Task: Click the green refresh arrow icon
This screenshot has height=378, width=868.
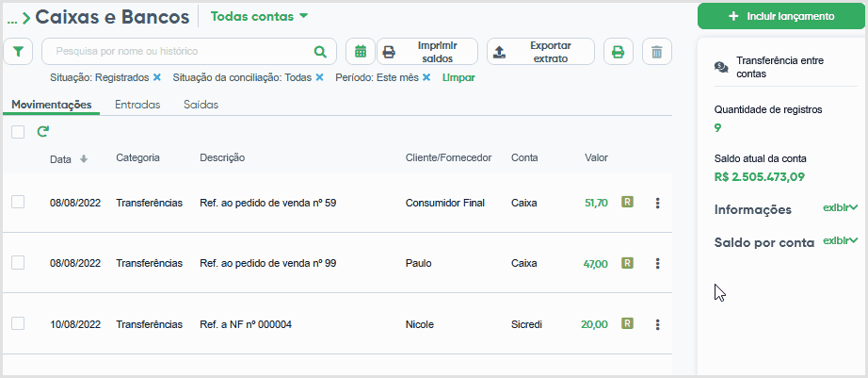Action: (42, 132)
